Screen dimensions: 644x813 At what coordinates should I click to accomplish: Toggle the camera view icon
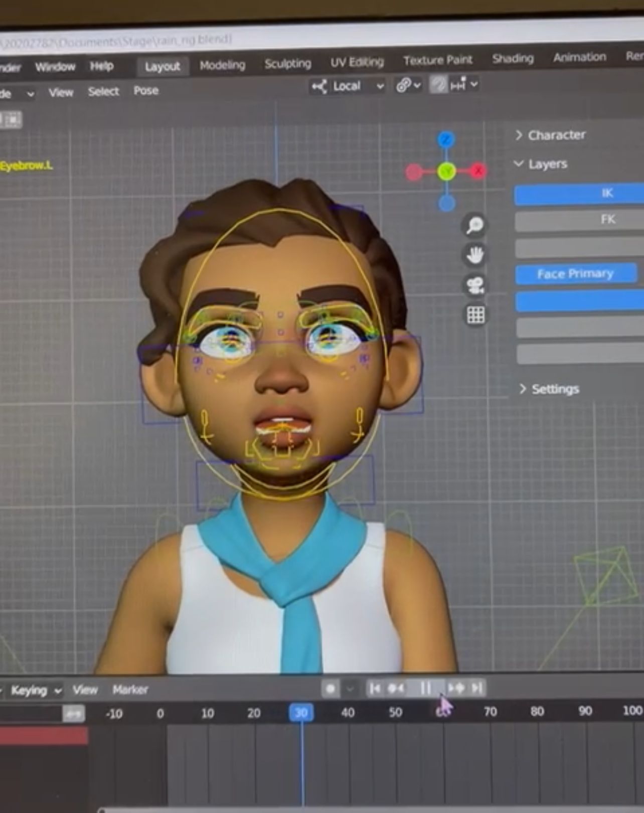point(475,286)
